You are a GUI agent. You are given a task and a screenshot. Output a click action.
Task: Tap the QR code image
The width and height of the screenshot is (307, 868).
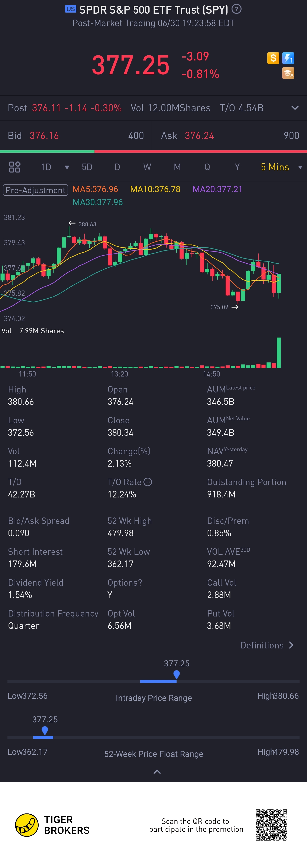[271, 825]
